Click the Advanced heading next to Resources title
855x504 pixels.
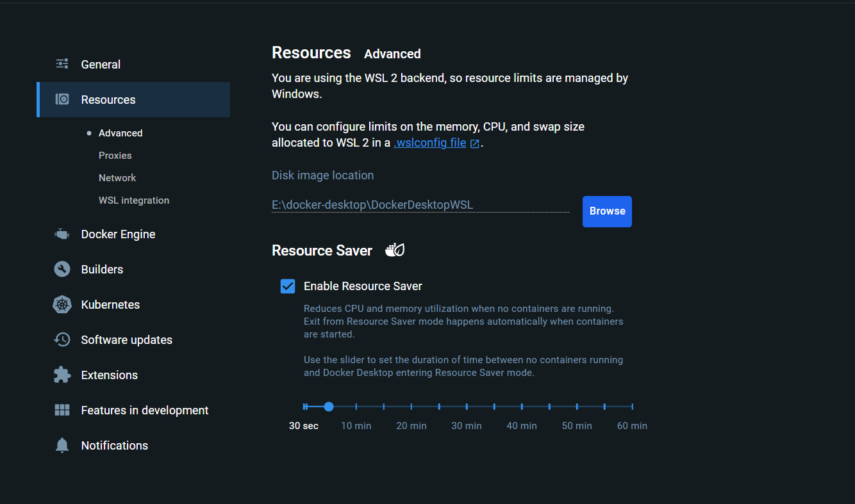392,54
